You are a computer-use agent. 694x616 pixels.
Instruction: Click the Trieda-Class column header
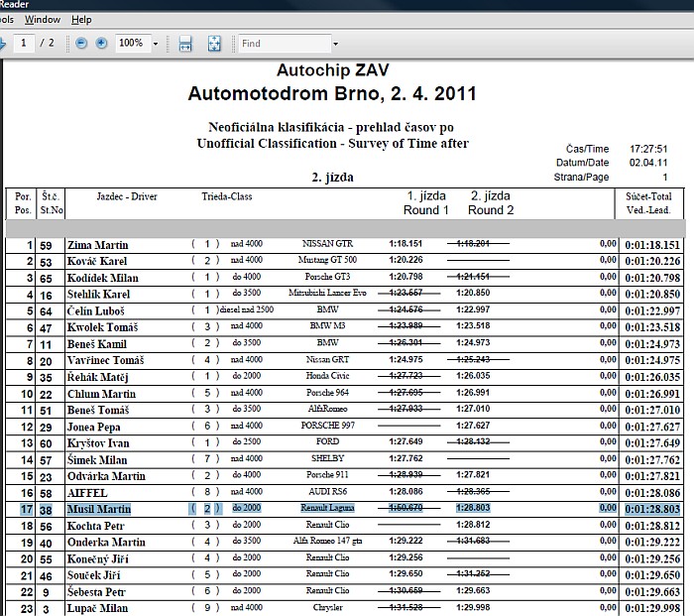click(x=227, y=196)
